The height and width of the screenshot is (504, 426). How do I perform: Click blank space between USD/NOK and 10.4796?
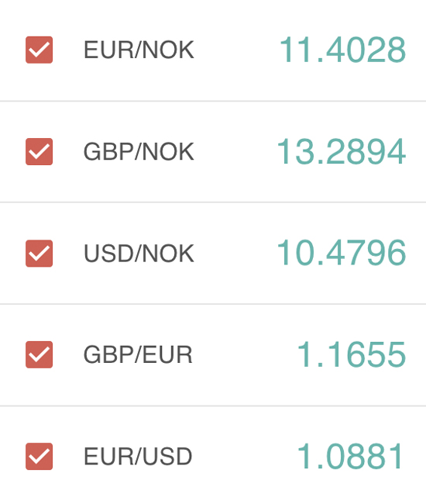(x=235, y=254)
